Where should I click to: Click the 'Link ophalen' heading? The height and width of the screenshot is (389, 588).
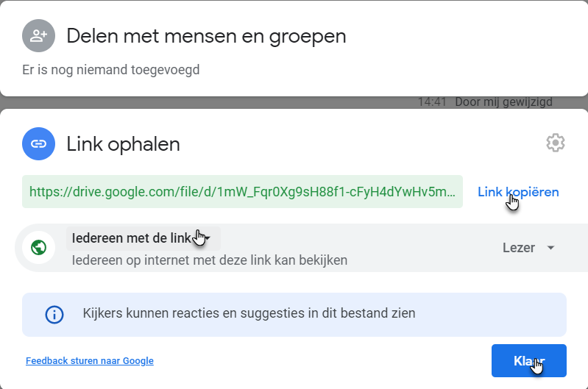pyautogui.click(x=124, y=144)
